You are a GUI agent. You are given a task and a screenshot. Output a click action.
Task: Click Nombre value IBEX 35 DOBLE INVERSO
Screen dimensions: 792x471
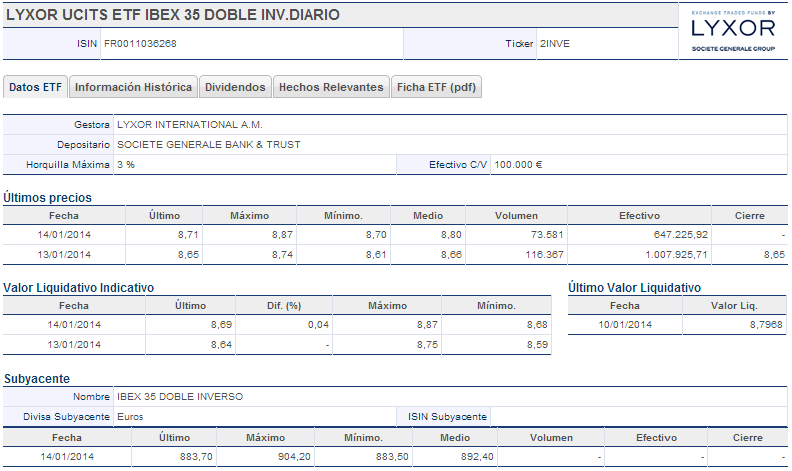point(180,397)
